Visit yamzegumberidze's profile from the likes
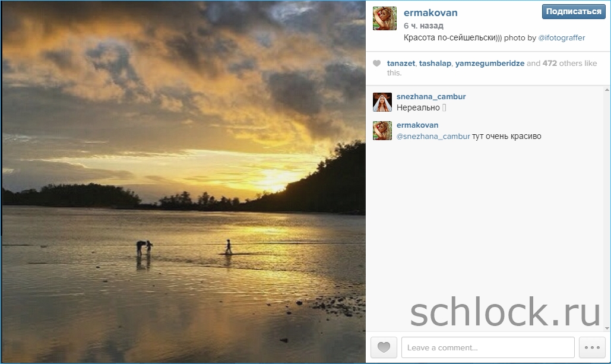 489,64
